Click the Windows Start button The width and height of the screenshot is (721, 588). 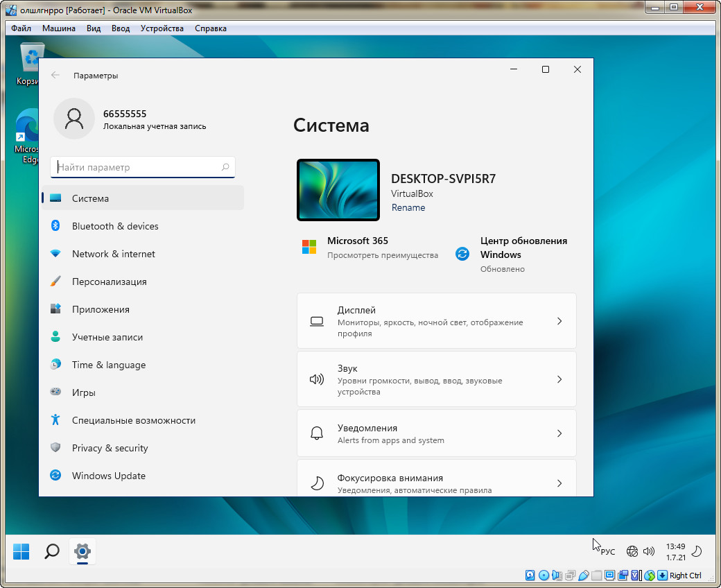[21, 551]
